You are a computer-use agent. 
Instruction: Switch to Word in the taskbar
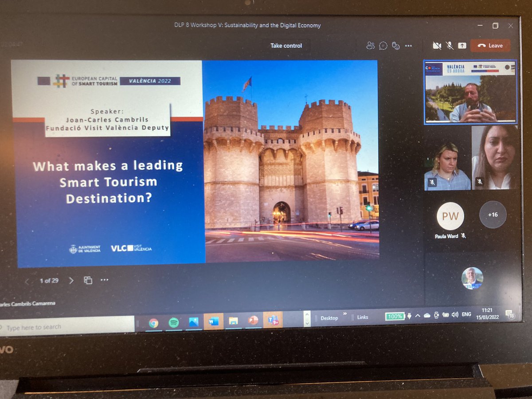pyautogui.click(x=214, y=321)
